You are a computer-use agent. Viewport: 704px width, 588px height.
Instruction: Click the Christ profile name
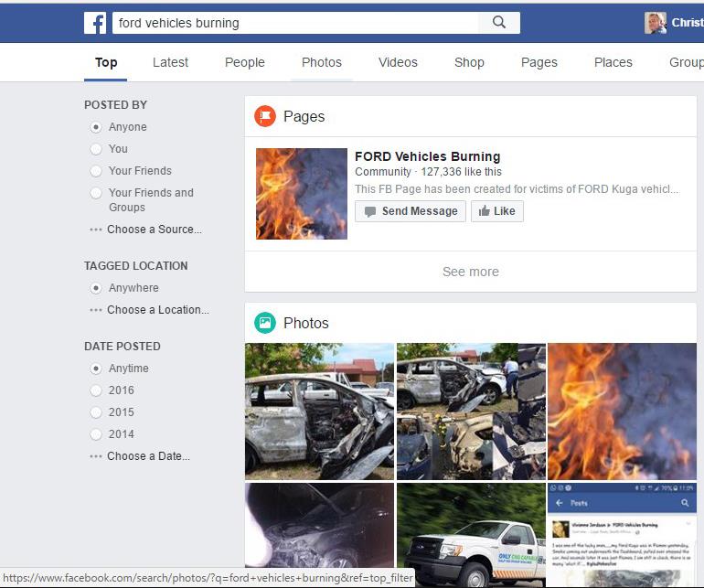coord(688,23)
